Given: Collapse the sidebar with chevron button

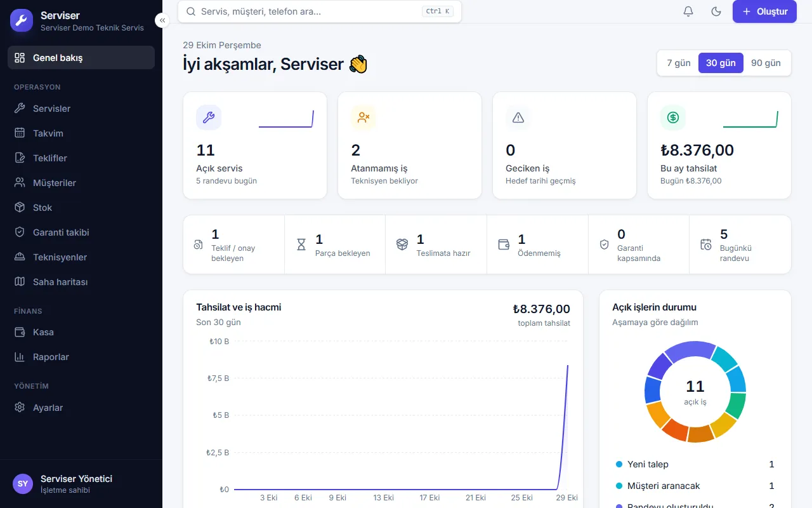Looking at the screenshot, I should pos(162,20).
